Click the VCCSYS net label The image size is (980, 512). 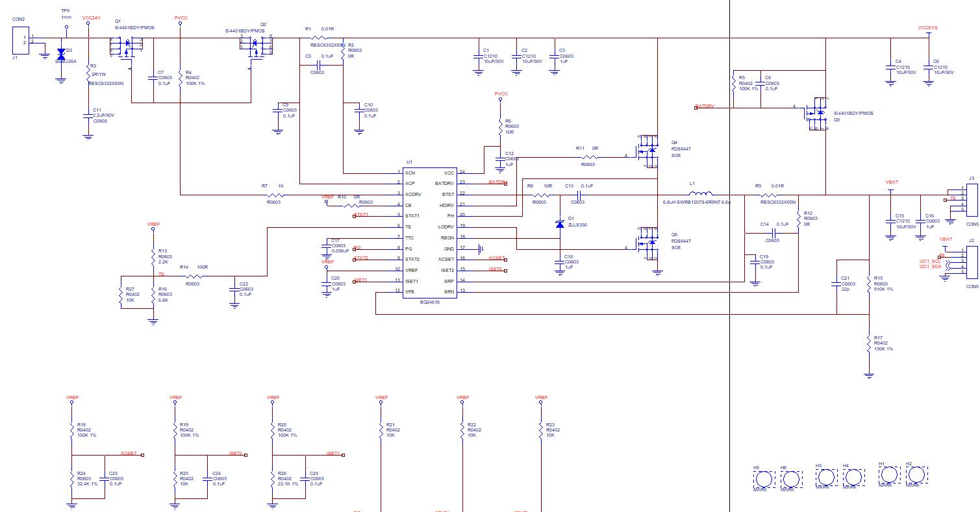tap(927, 28)
